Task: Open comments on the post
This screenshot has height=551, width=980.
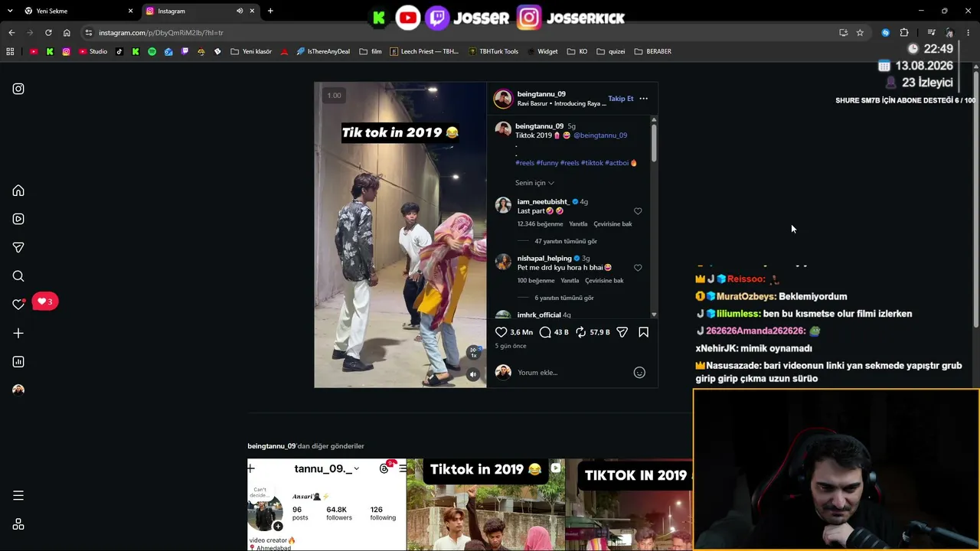Action: [x=545, y=332]
